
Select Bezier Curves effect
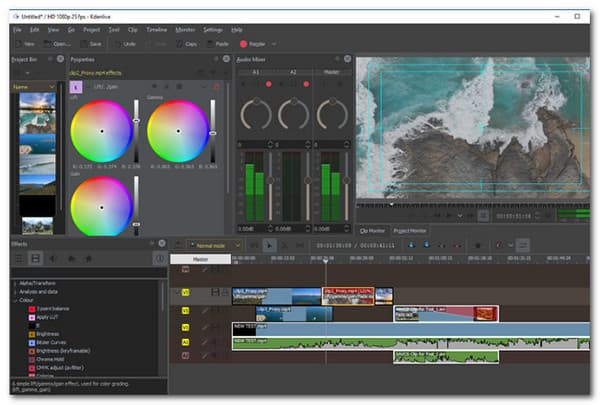[x=47, y=342]
